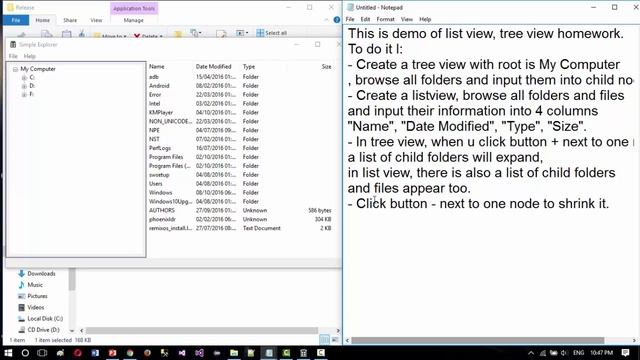Image resolution: width=640 pixels, height=360 pixels.
Task: Switch Release window to details view icon
Action: (x=324, y=340)
